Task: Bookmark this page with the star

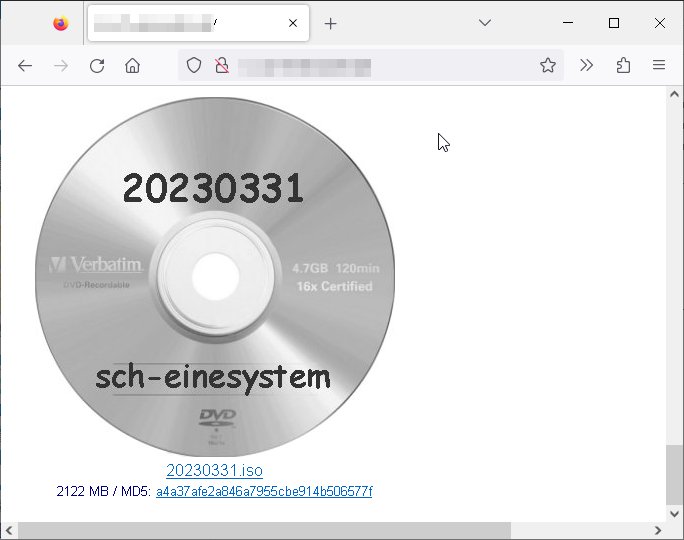Action: (x=548, y=65)
